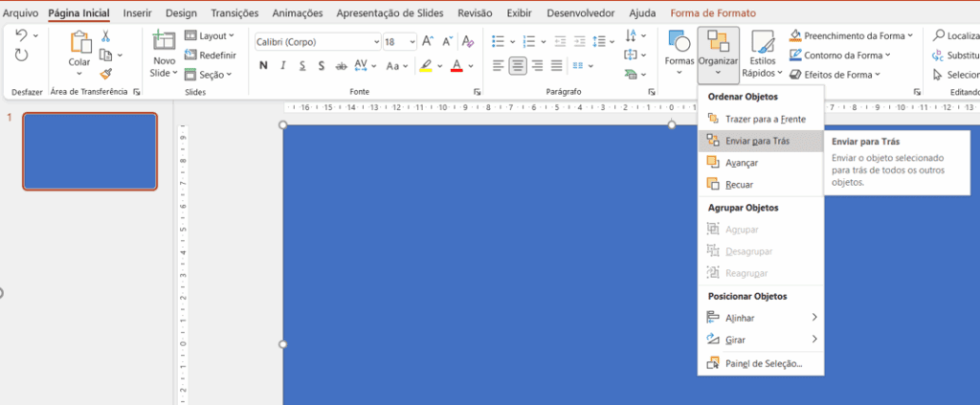Click the Copy icon
The image size is (980, 405).
click(x=106, y=55)
